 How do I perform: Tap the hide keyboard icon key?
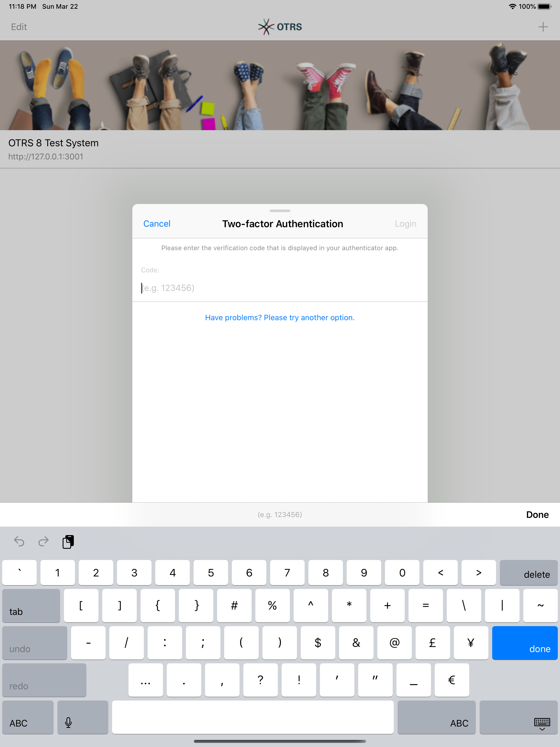point(518,717)
